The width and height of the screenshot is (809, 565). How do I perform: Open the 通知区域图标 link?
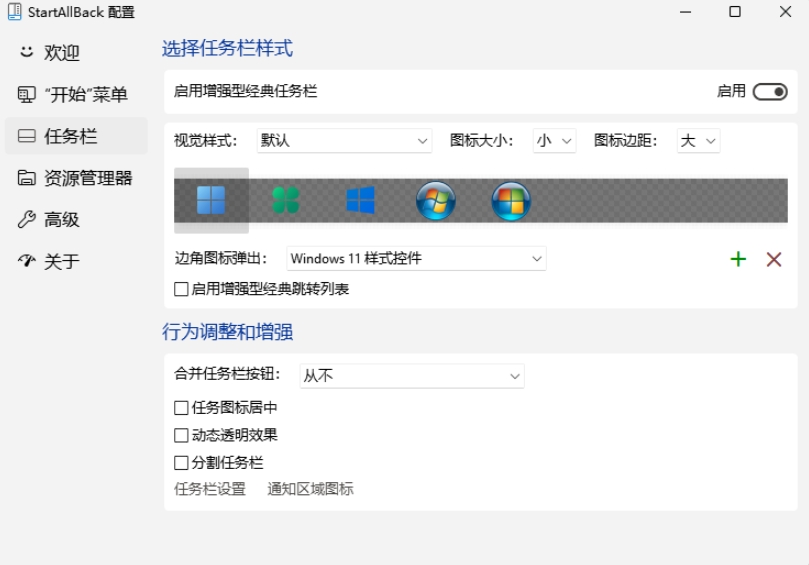[311, 489]
